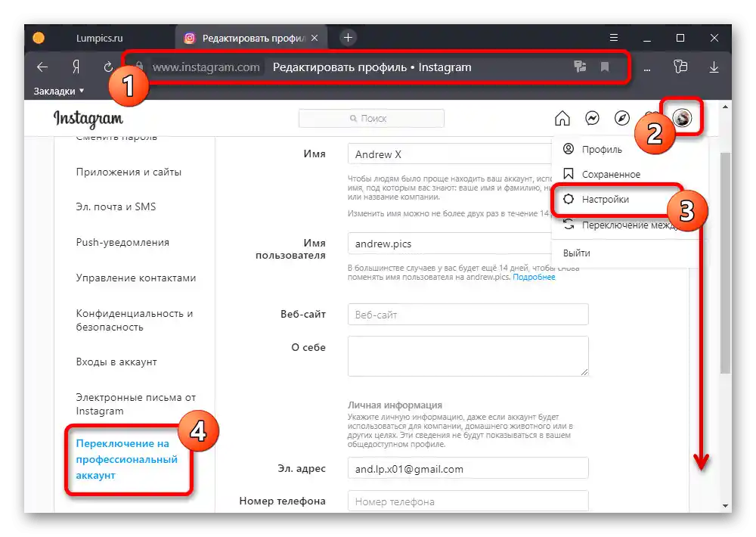Open Приложения и сайты settings section
Viewport: 756px width, 537px height.
click(x=129, y=172)
